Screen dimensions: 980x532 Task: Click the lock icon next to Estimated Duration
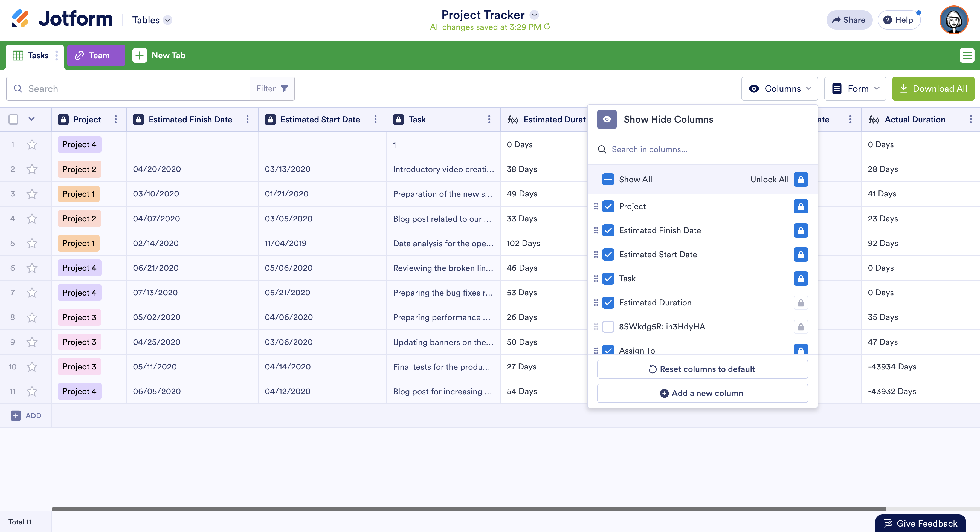pos(801,302)
